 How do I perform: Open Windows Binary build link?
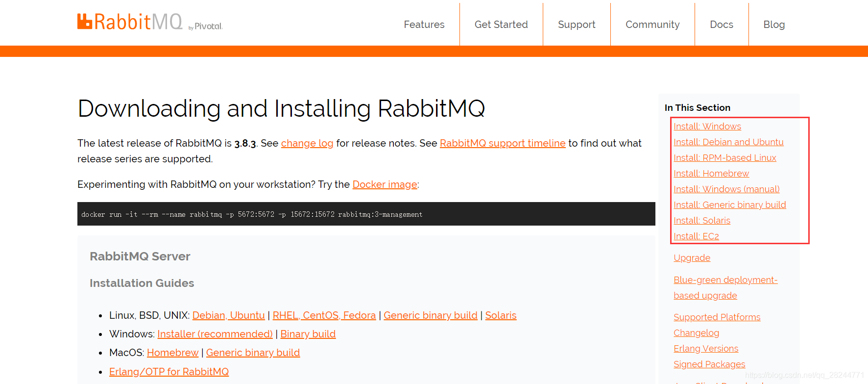(308, 334)
